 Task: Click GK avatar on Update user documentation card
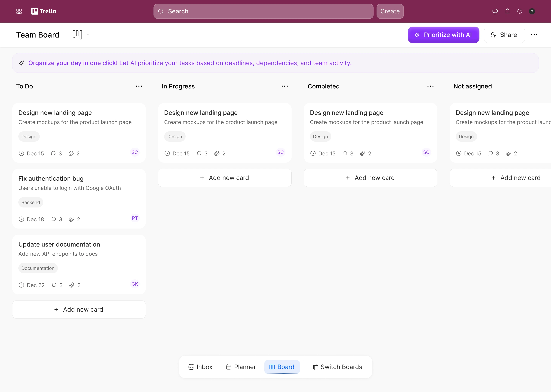coord(135,284)
